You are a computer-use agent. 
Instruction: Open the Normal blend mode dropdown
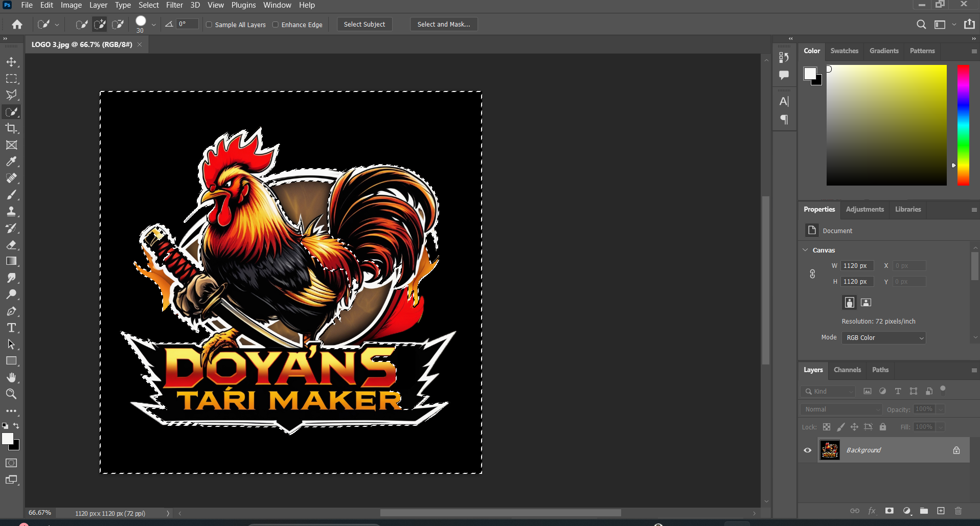pos(841,409)
